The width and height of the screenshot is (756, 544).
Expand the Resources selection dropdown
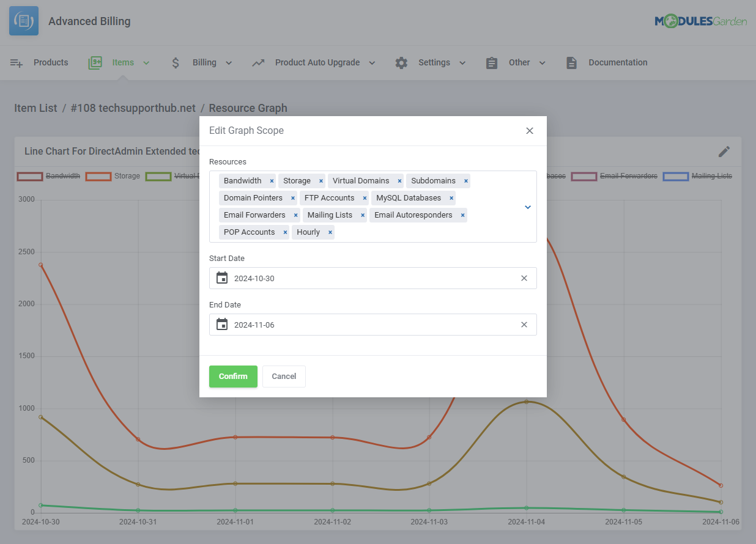527,207
